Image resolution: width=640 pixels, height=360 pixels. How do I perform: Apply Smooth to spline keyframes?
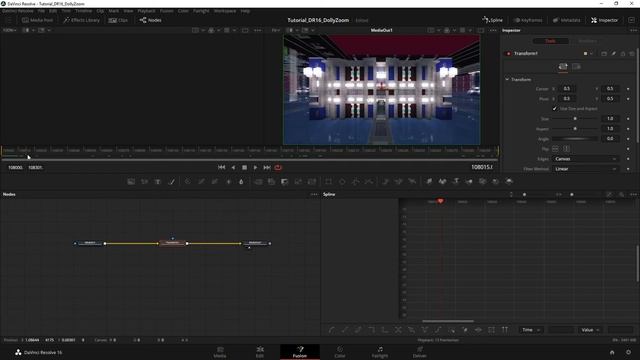tap(331, 330)
